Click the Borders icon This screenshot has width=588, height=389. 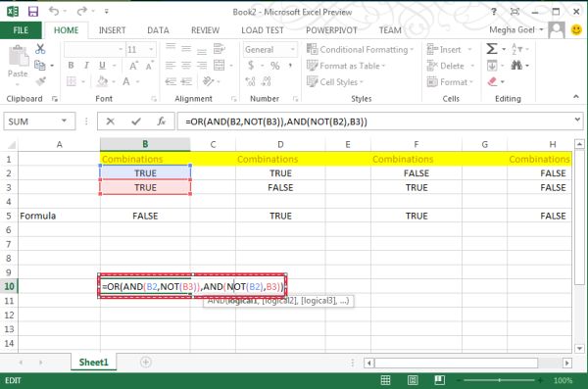point(72,81)
